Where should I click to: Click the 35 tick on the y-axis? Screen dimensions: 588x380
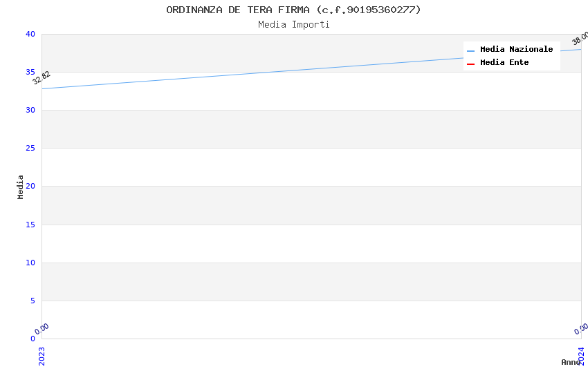(30, 72)
